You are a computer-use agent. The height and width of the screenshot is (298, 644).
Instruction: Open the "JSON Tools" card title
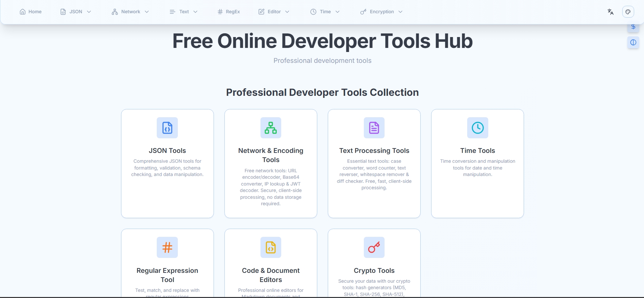click(x=167, y=151)
